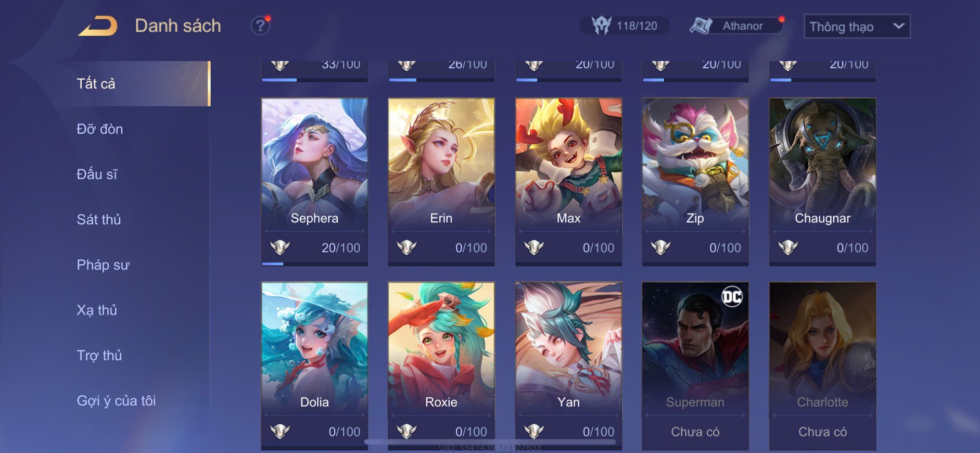Open the Athanor ticket icon
The height and width of the screenshot is (453, 980).
tap(701, 26)
